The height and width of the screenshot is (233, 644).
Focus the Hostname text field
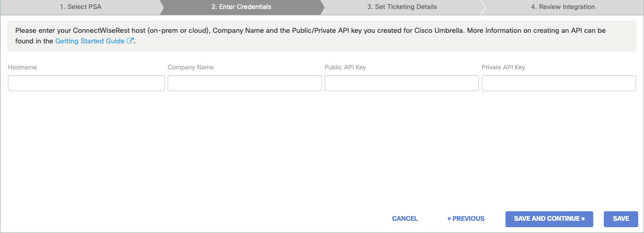coord(86,83)
